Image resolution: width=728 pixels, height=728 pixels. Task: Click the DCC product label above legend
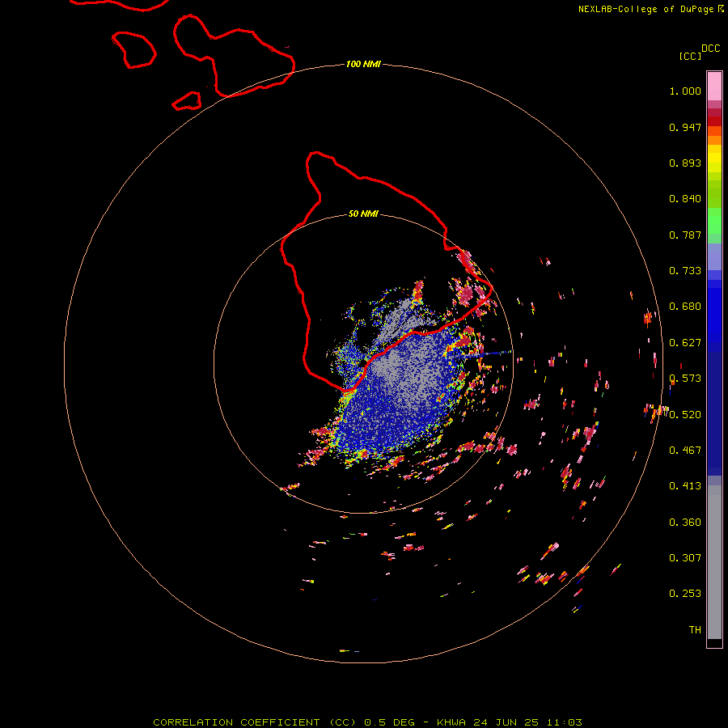(710, 49)
